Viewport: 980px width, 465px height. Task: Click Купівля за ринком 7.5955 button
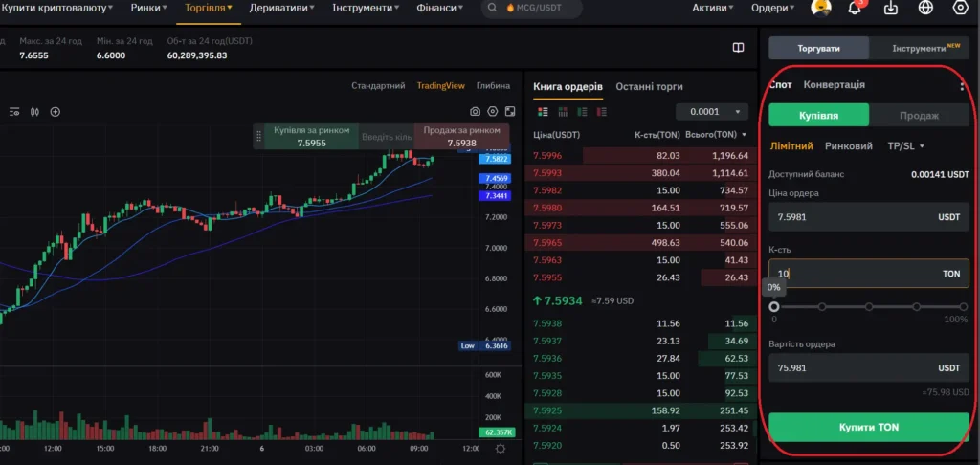pos(311,136)
